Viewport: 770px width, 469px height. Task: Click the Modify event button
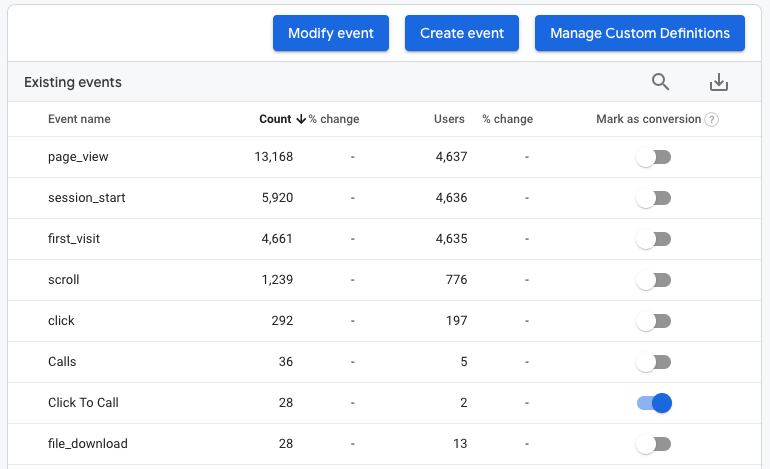click(331, 33)
